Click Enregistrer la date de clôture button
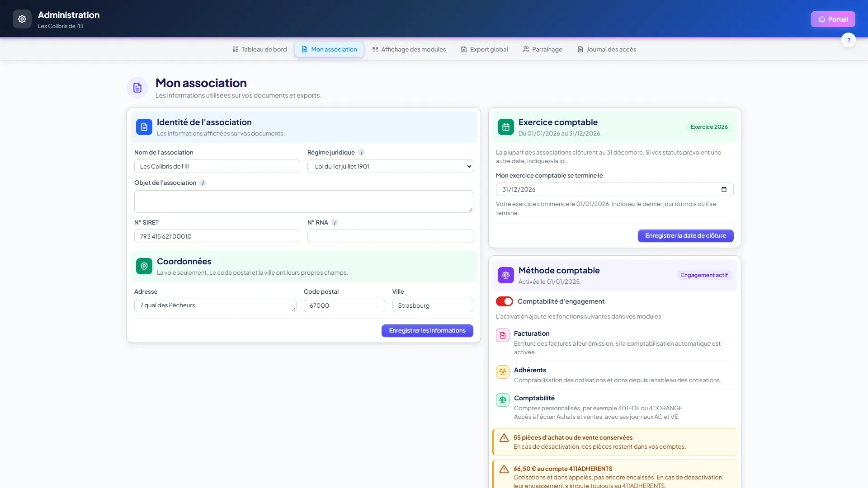 [685, 236]
